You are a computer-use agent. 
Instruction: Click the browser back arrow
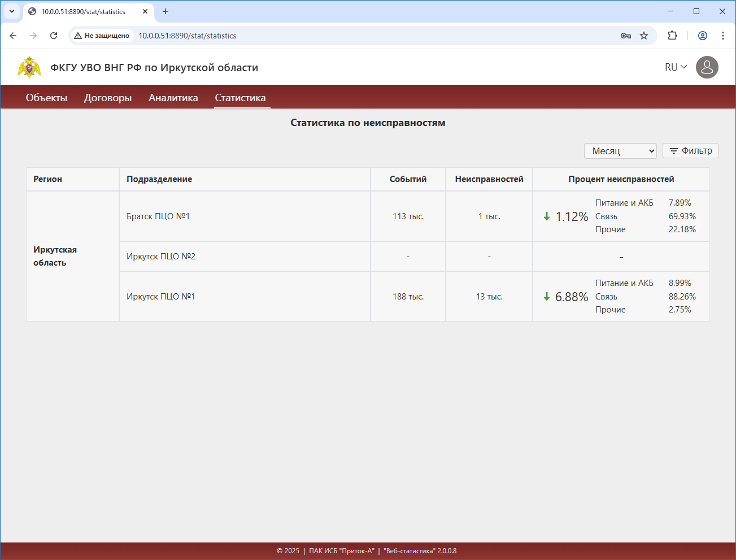[x=13, y=36]
